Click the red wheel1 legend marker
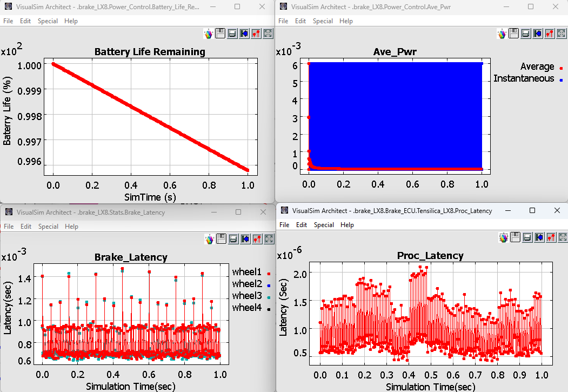The image size is (568, 392). coord(268,274)
